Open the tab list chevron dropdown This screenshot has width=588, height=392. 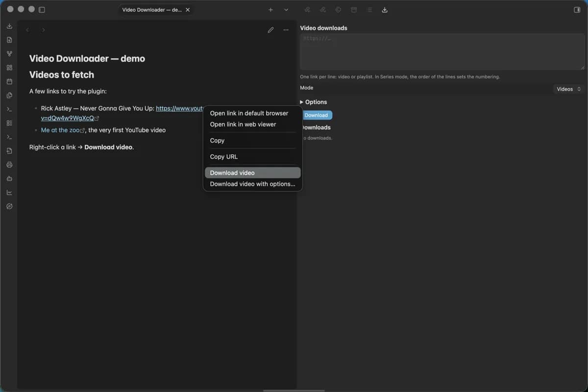[x=286, y=10]
